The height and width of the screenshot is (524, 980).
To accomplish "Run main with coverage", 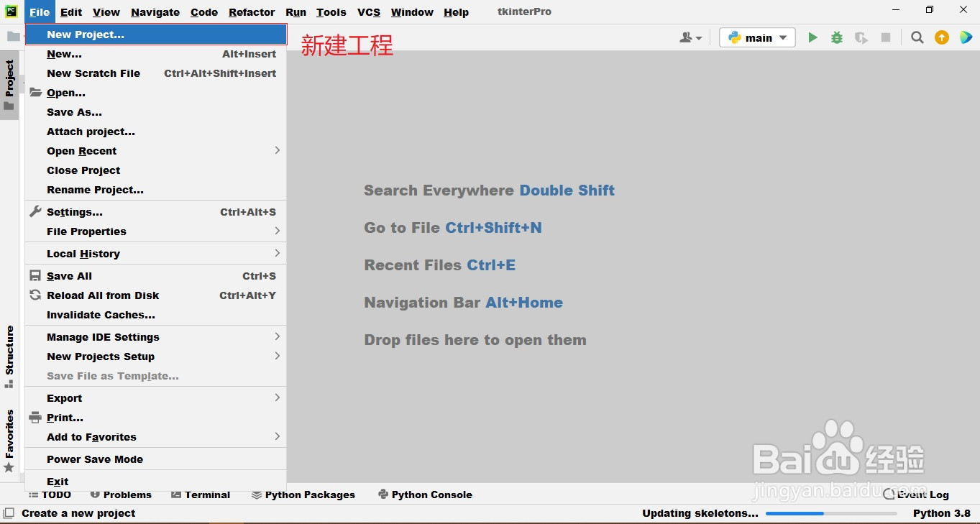I will 861,37.
